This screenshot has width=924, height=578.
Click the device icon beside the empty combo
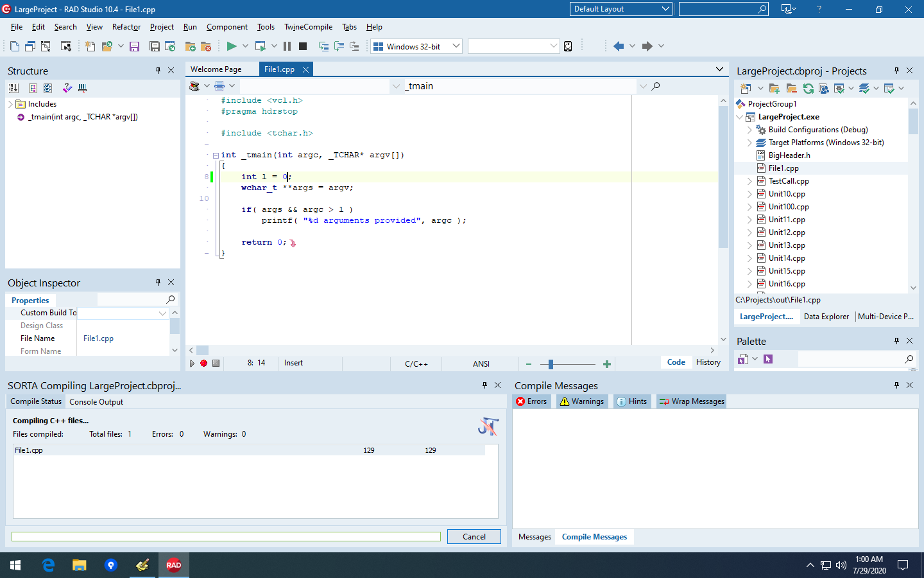click(x=568, y=46)
